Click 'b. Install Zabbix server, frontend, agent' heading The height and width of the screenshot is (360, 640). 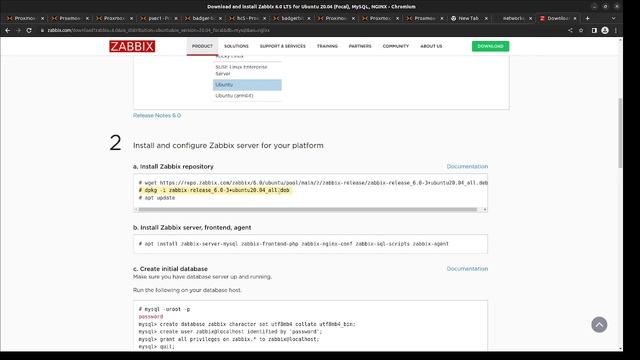[192, 228]
